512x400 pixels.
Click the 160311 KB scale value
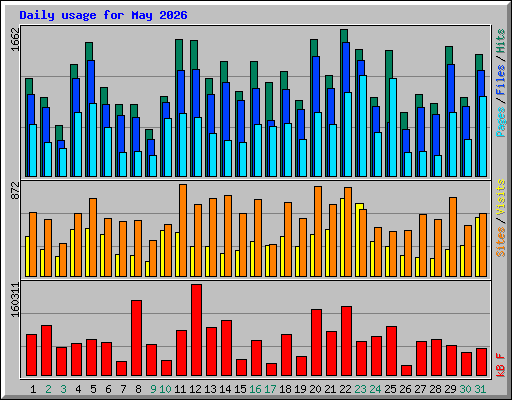(x=15, y=300)
